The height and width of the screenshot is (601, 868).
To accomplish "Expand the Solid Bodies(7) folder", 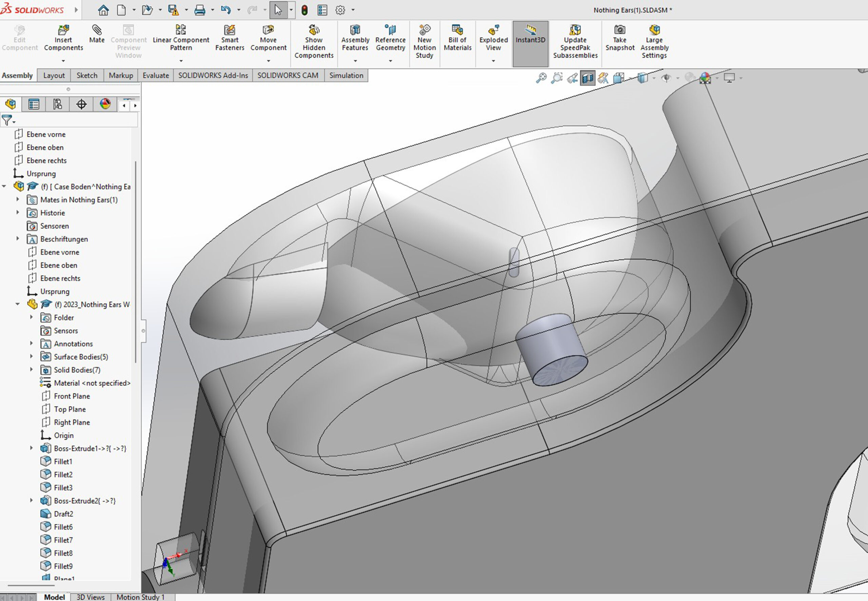I will (32, 370).
